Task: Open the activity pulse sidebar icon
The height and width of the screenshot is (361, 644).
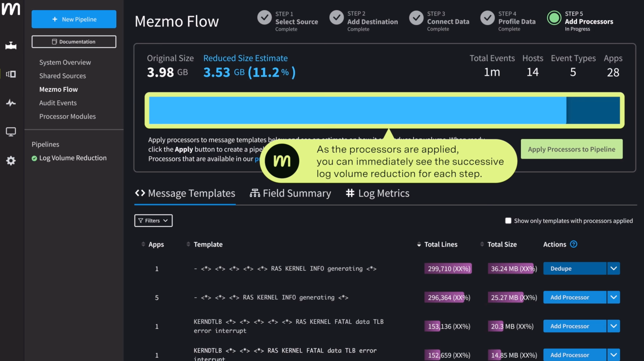Action: click(11, 103)
